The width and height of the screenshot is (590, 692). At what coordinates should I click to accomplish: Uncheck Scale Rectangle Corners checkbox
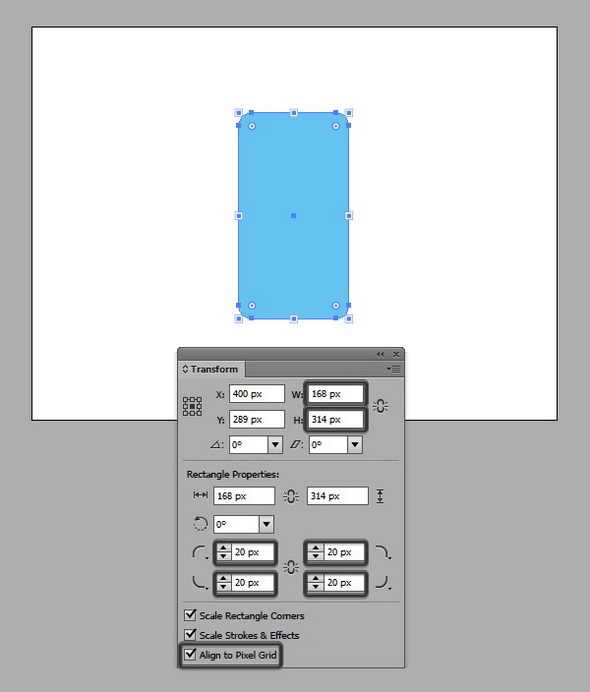pos(190,614)
